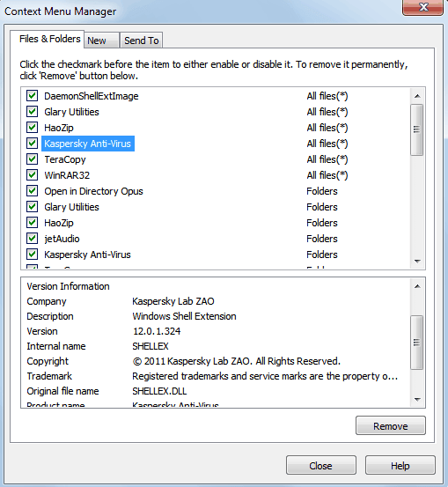Select Open in Directory Opus entry
Screen dimensions: 448x487
point(93,191)
